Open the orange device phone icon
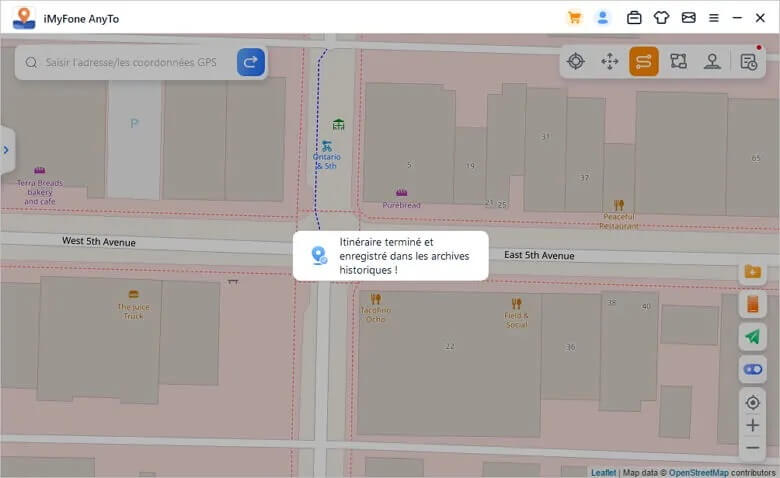 [x=753, y=304]
